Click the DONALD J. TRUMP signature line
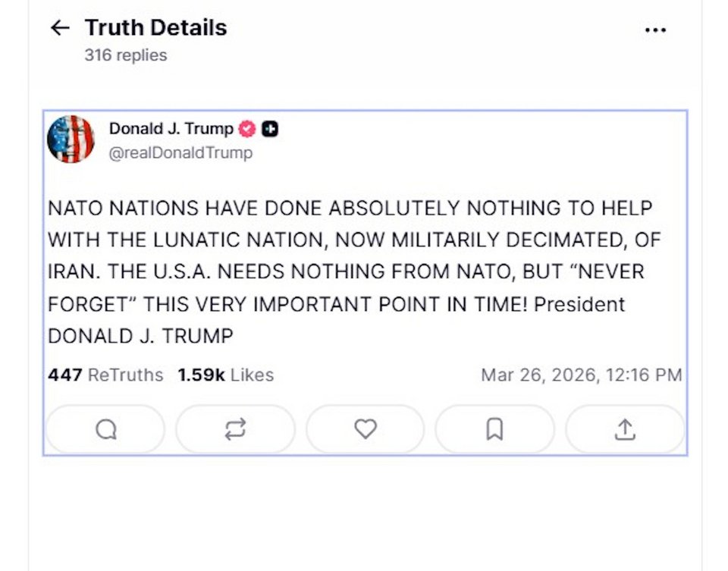This screenshot has height=571, width=728. point(140,336)
